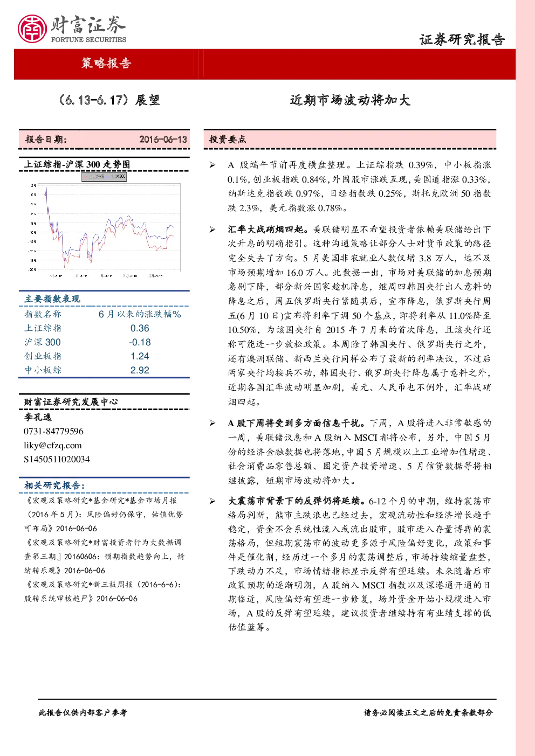This screenshot has height=756, width=535.
Task: Open the 基金市场月报 2016-06-06 related report
Action: click(x=104, y=514)
